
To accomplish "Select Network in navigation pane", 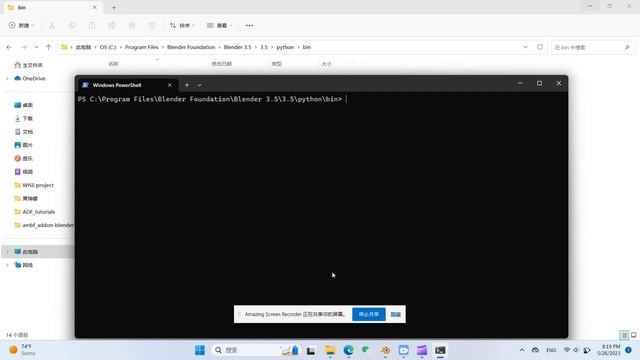I will point(23,265).
